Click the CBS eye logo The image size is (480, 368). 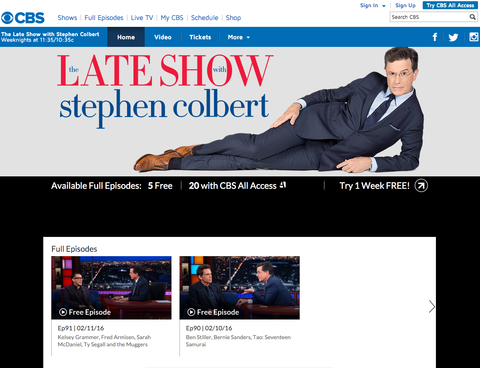coord(7,18)
